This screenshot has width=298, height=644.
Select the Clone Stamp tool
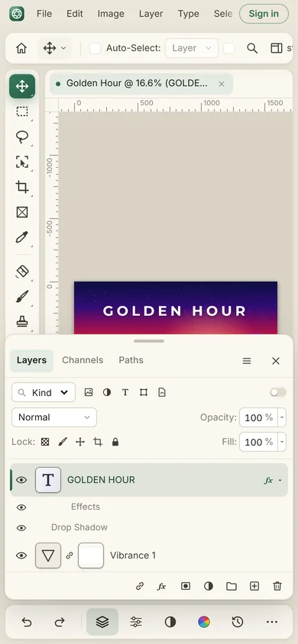[22, 321]
